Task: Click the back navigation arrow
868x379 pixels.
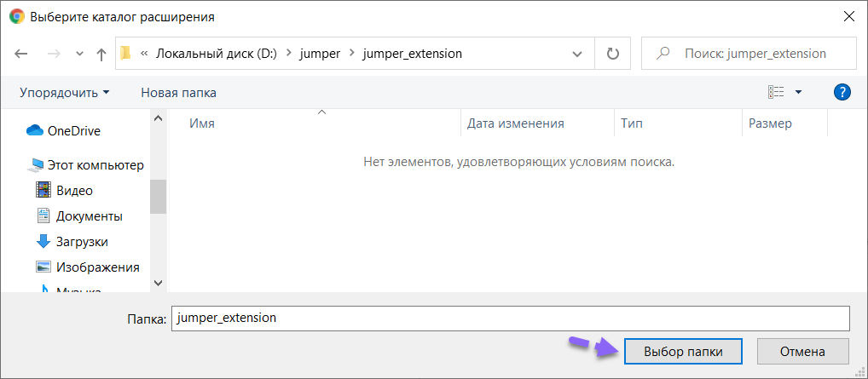Action: pos(22,54)
